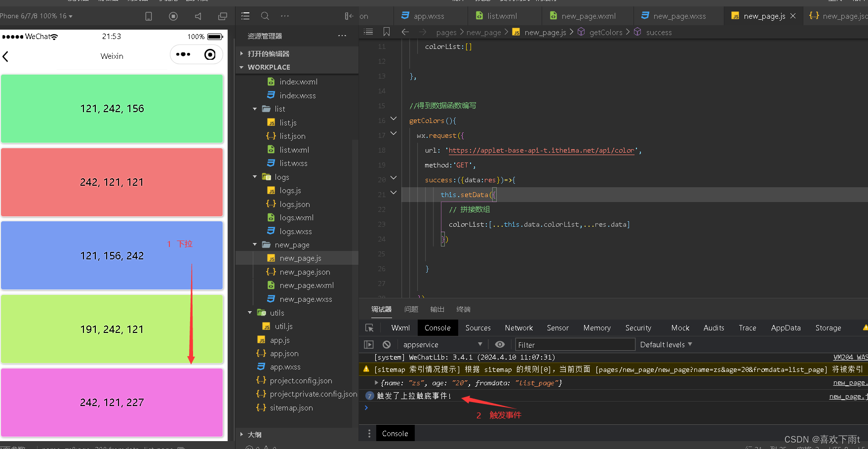Open new_page.js source link for touch-bottom log
The image size is (868, 449).
coord(848,396)
